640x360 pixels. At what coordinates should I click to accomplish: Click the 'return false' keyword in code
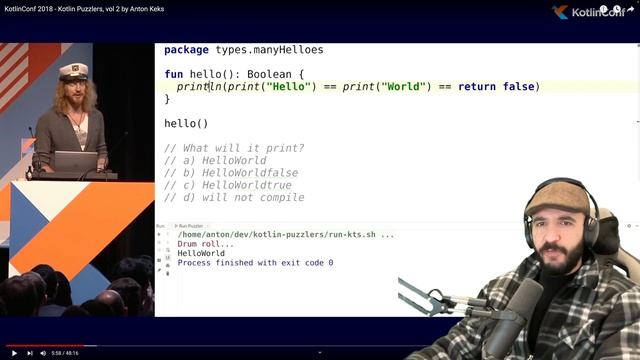[496, 87]
